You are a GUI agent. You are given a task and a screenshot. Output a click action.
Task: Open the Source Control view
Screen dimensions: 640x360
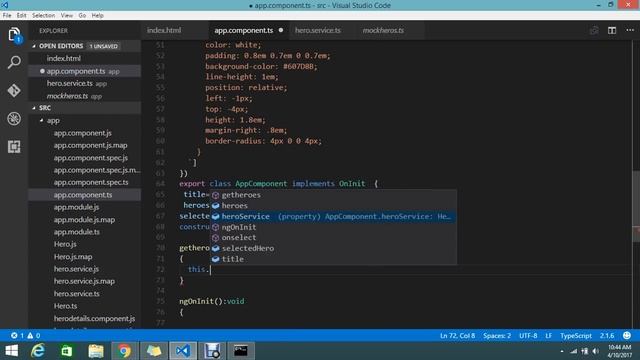14,91
